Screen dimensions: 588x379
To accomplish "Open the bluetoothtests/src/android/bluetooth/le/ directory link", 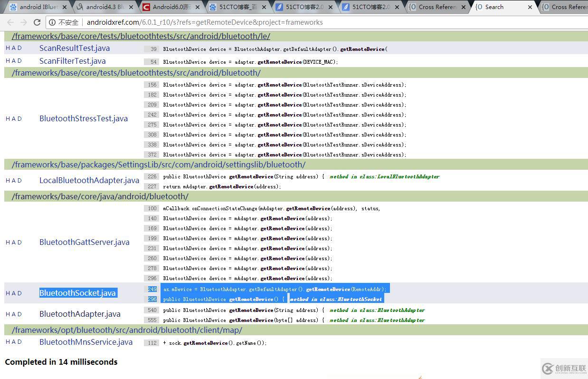I will 141,36.
